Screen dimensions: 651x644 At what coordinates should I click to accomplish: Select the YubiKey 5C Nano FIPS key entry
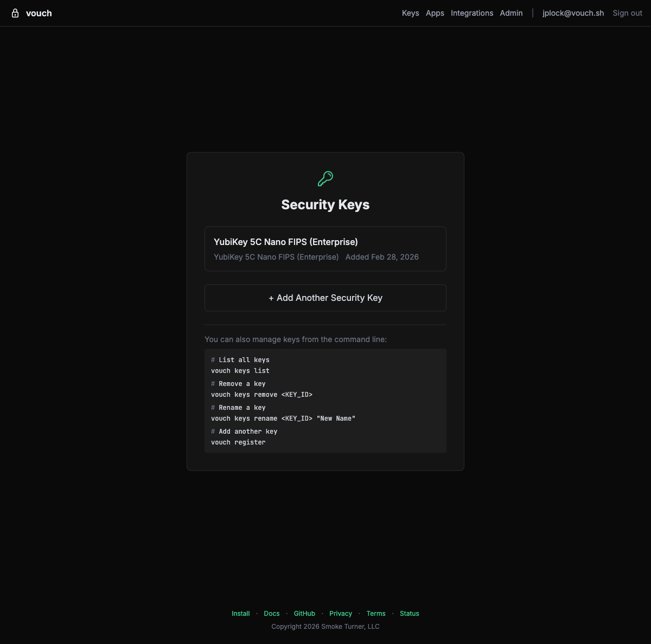point(325,248)
